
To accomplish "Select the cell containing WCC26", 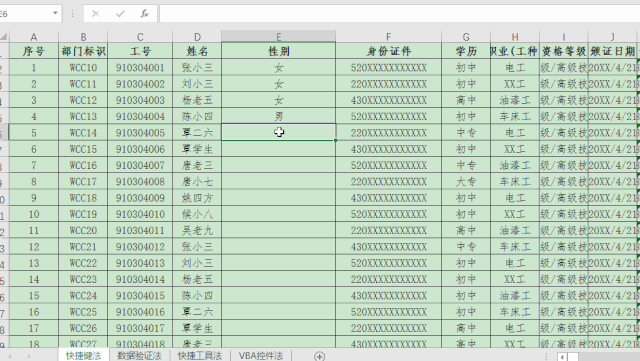I will coord(83,328).
